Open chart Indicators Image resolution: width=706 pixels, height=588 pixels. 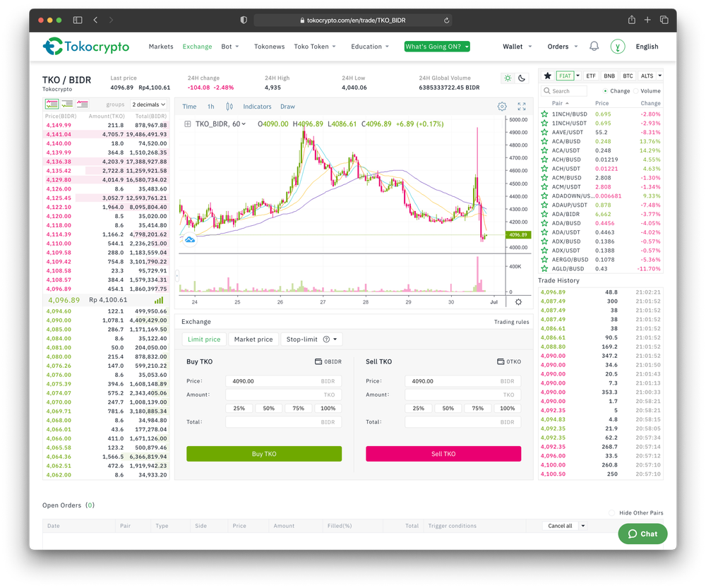[x=257, y=107]
